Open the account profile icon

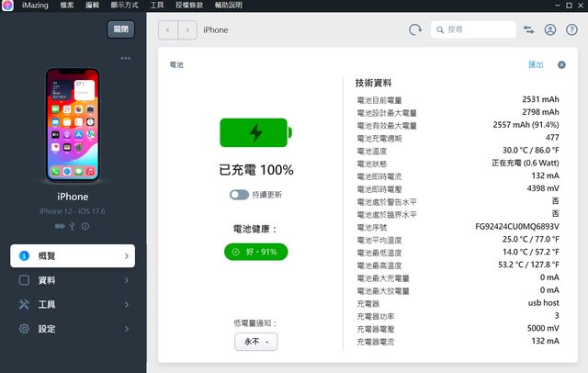[x=550, y=30]
